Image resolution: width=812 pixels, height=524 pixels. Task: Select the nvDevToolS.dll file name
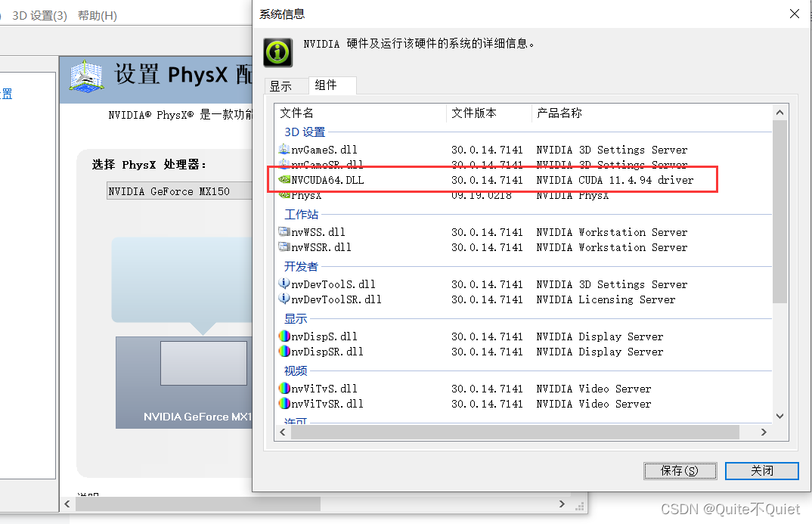coord(333,284)
